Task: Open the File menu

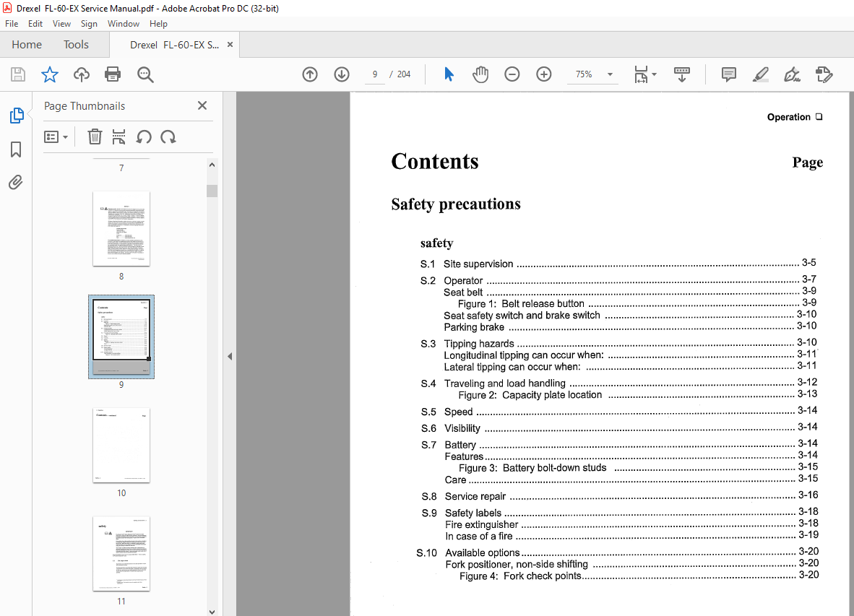Action: [x=12, y=23]
